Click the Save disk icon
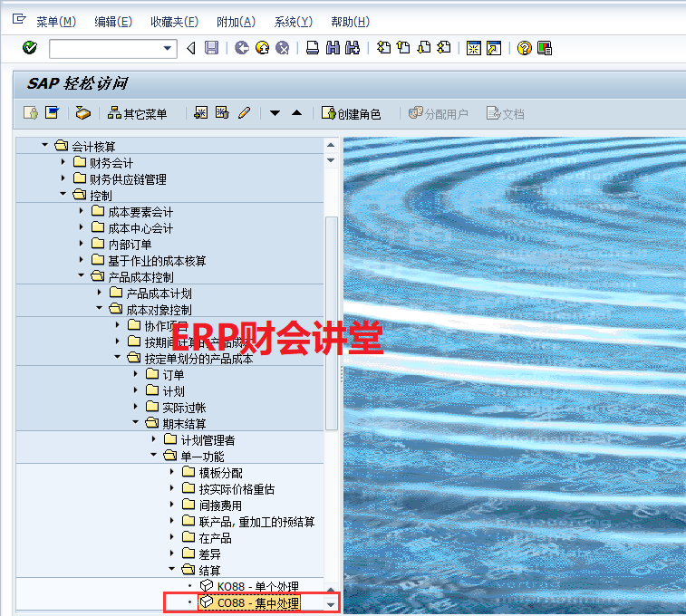686x616 pixels. pyautogui.click(x=211, y=48)
